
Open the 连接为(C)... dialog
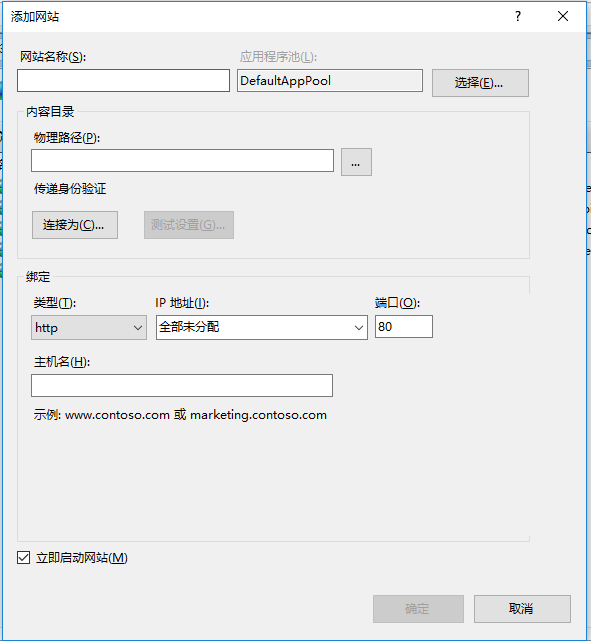(75, 225)
